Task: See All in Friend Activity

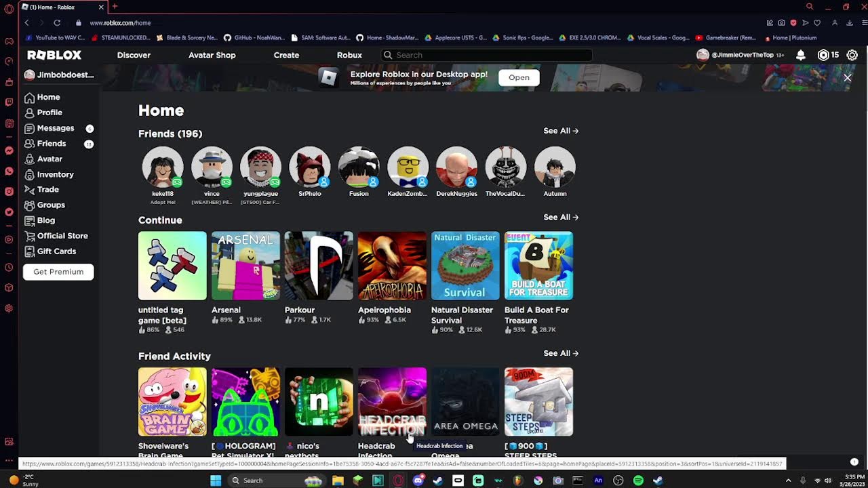Action: [x=561, y=353]
